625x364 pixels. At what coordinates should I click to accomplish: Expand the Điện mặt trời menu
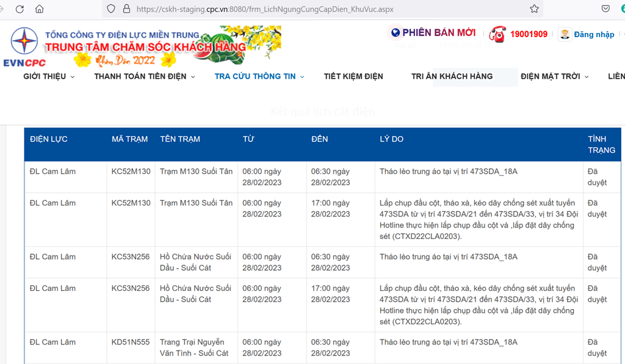(x=554, y=76)
